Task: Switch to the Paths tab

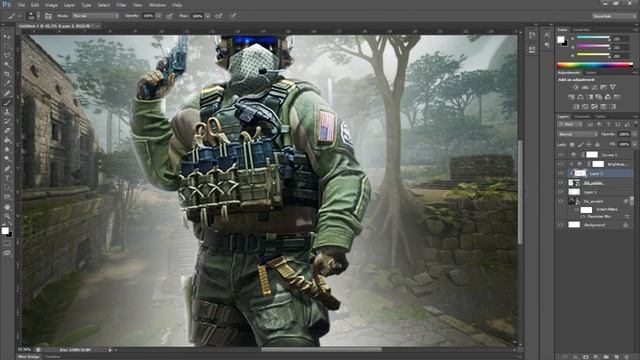Action: coord(600,117)
